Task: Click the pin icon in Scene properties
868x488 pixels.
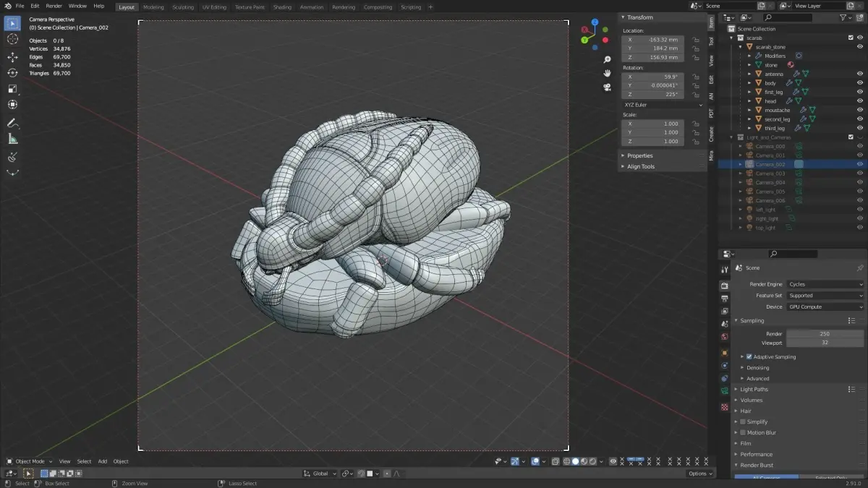Action: [859, 268]
